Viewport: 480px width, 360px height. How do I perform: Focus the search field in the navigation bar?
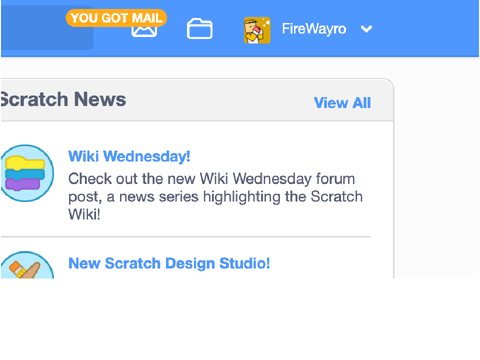[47, 28]
